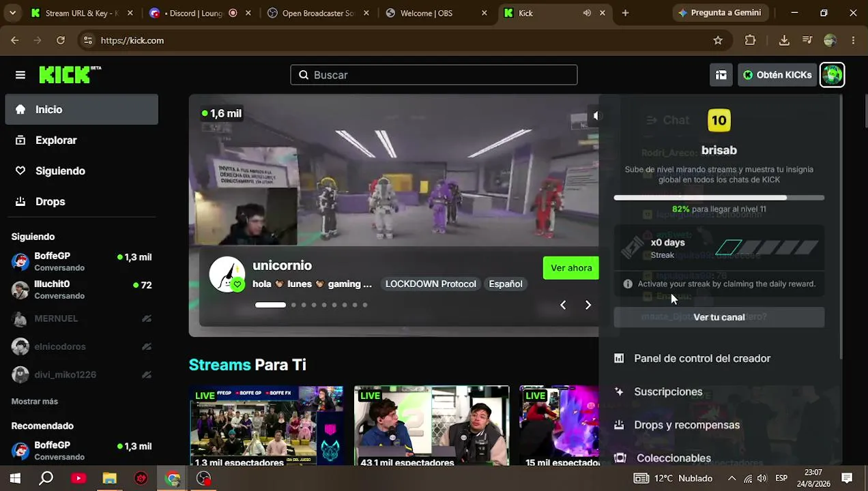Screen dimensions: 868x491
Task: Open the hamburger sidebar menu
Action: click(20, 75)
